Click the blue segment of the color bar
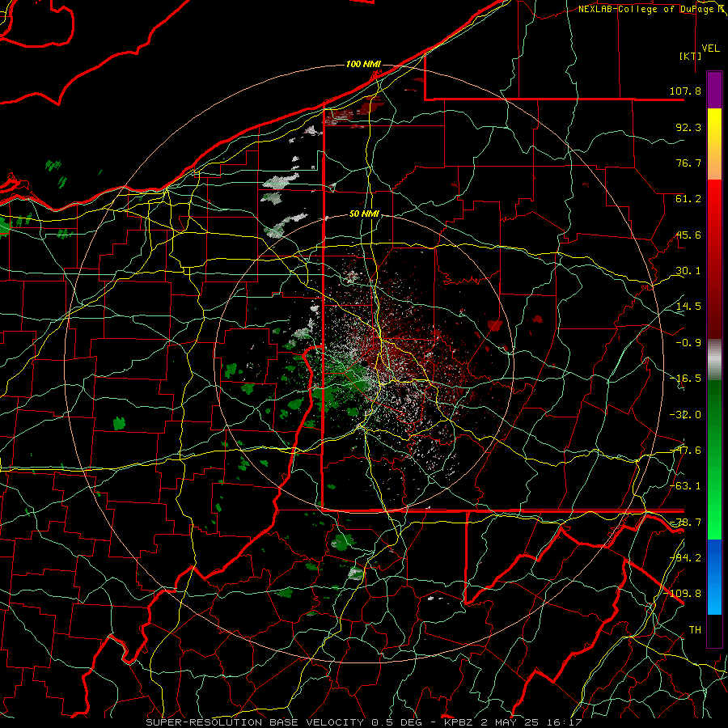The width and height of the screenshot is (728, 728). click(x=714, y=577)
